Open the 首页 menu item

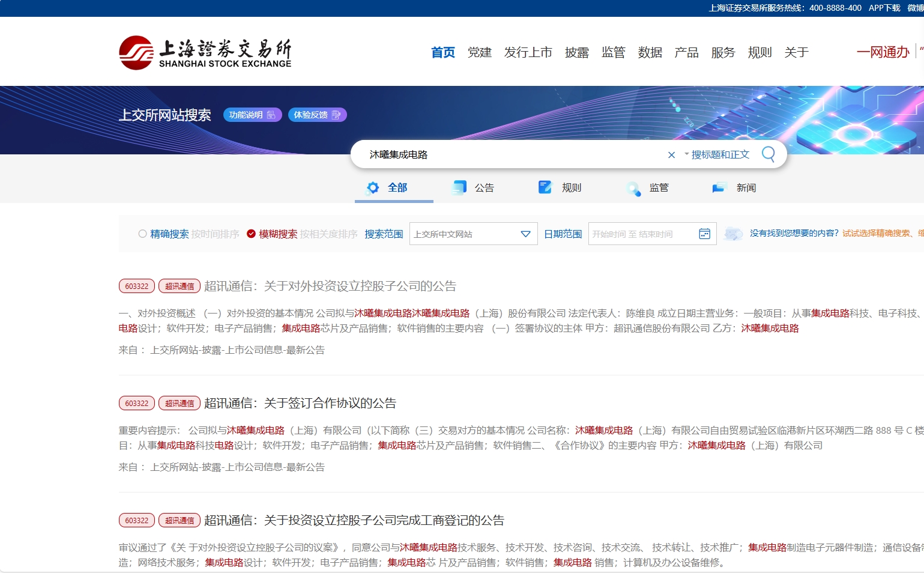point(443,52)
